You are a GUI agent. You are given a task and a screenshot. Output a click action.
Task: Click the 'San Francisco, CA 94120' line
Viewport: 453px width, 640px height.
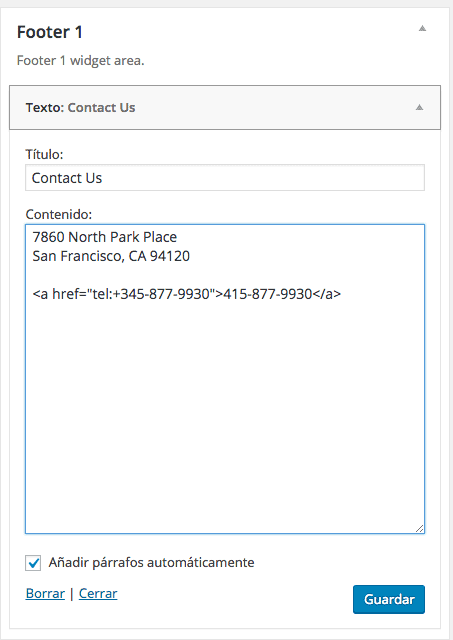(111, 256)
